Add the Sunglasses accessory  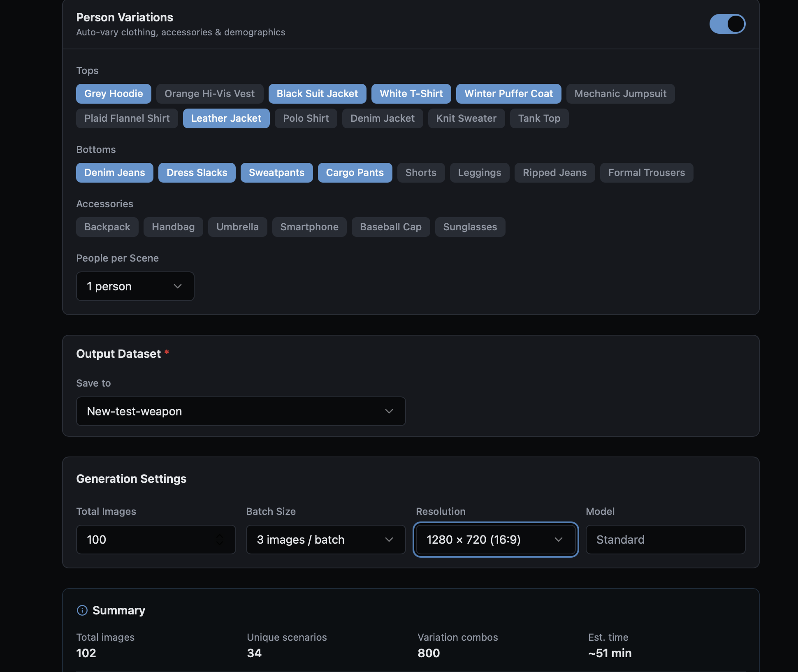(x=470, y=227)
